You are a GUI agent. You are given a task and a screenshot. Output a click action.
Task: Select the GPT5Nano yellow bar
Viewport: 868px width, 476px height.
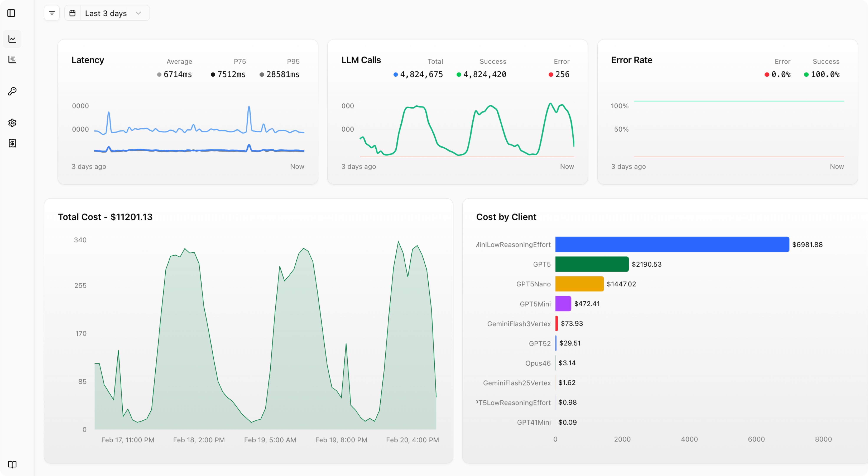tap(579, 284)
